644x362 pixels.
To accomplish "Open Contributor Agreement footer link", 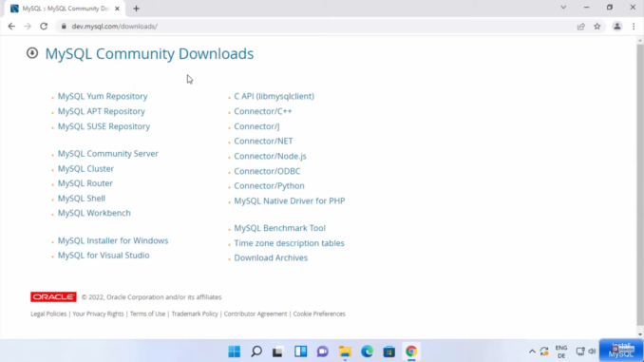I will [256, 314].
